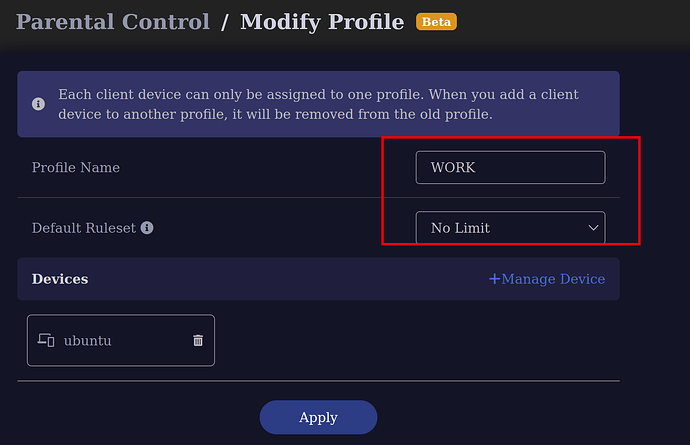Open the Manage Device link

tap(547, 279)
